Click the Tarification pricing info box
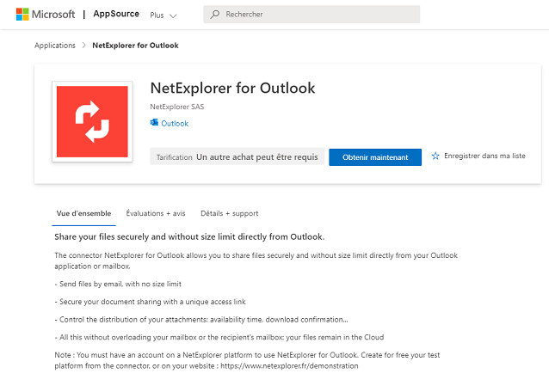Image resolution: width=549 pixels, height=392 pixels. (x=237, y=157)
